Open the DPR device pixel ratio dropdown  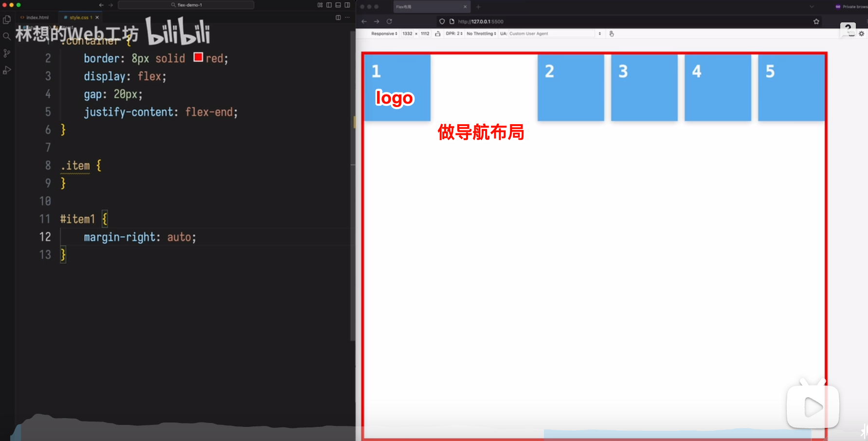tap(454, 34)
